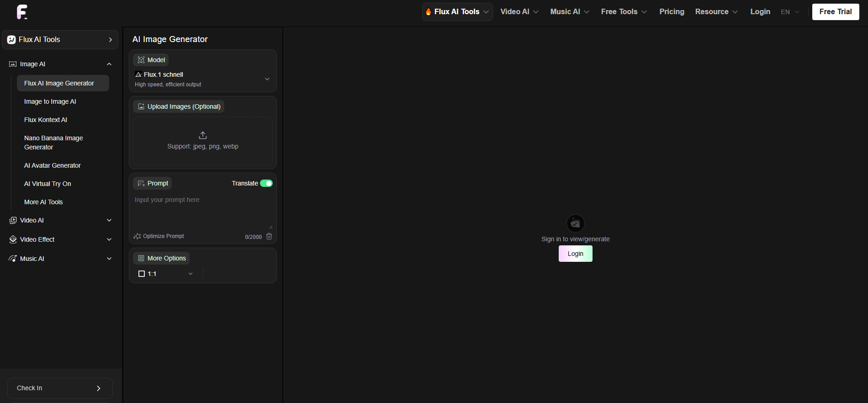Click the prompt textarea resize handle
Image resolution: width=868 pixels, height=403 pixels.
point(270,227)
